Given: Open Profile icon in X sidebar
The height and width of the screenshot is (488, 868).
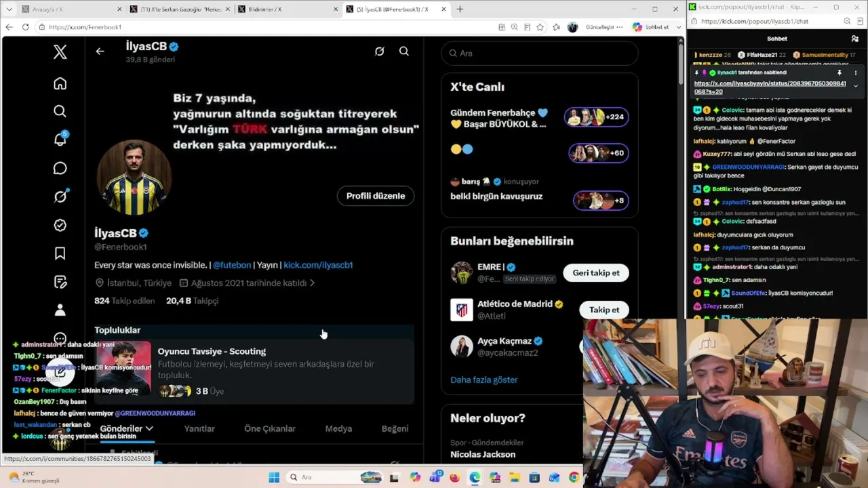Looking at the screenshot, I should coord(60,310).
